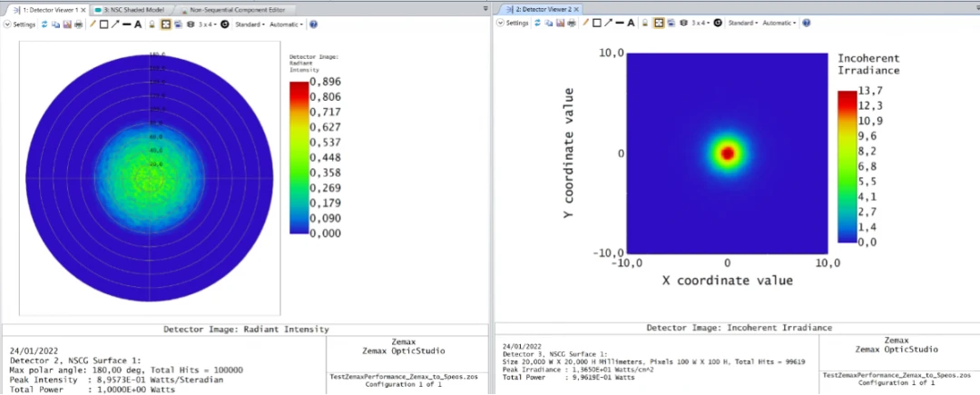Expand Settings in Detector Viewer 1
This screenshot has height=395, width=980.
pos(20,25)
